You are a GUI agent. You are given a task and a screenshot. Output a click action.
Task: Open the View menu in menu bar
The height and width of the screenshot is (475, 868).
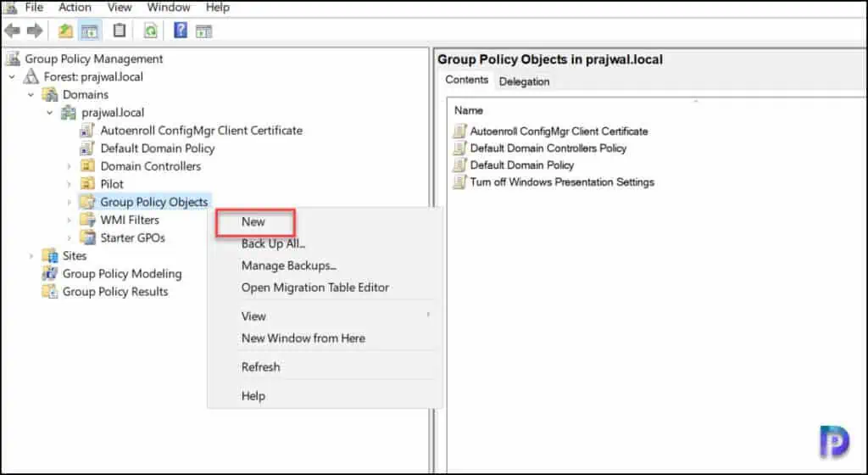coord(120,7)
